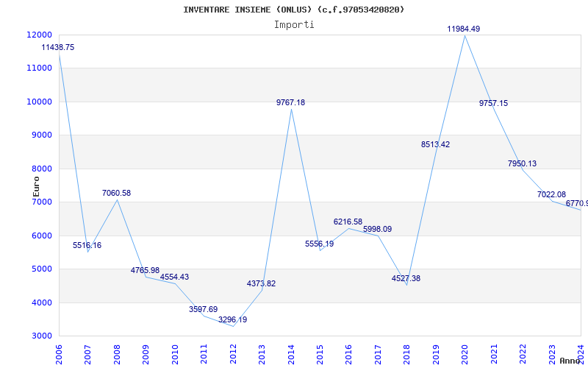The width and height of the screenshot is (588, 368).
Task: Select the 11984.49 maximum label
Action: pos(464,29)
